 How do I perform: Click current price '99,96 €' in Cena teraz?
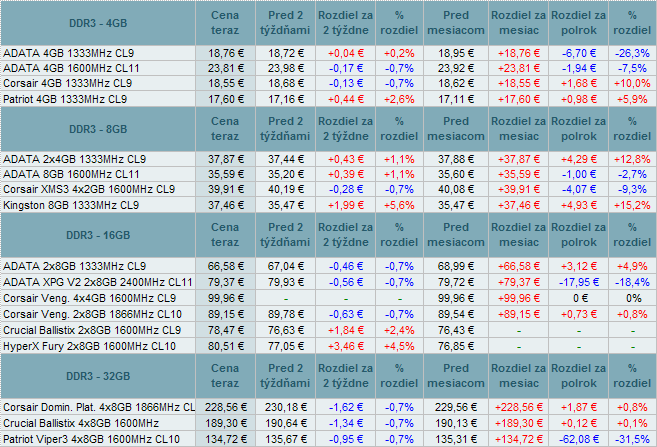click(x=226, y=298)
